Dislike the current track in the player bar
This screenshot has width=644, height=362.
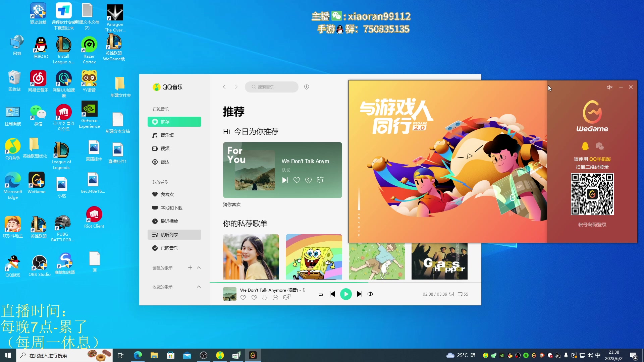tap(254, 298)
